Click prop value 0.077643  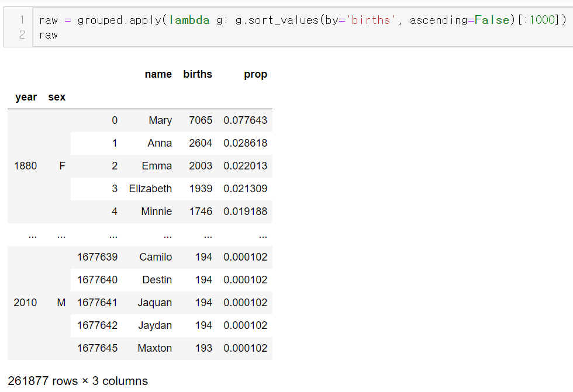(245, 120)
